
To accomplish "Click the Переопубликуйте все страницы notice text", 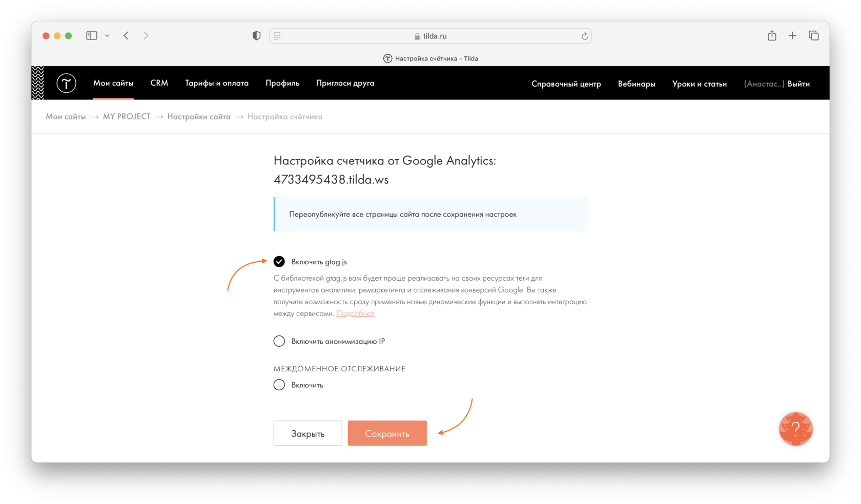I will [x=403, y=214].
